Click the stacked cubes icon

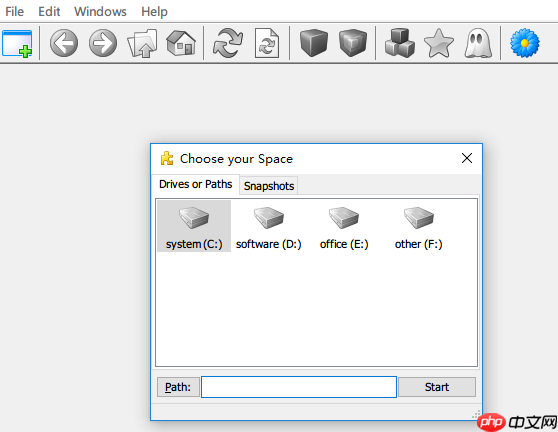[x=400, y=43]
